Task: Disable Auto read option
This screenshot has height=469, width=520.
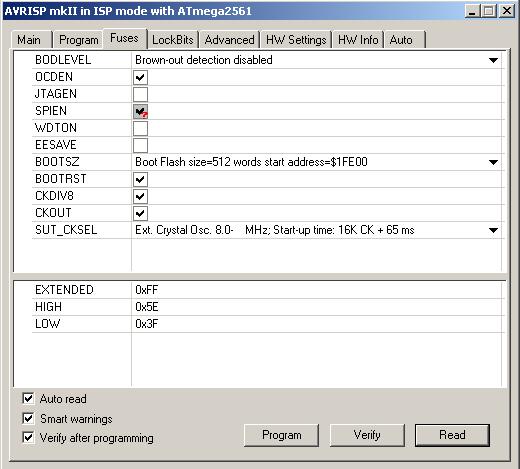Action: tap(28, 398)
